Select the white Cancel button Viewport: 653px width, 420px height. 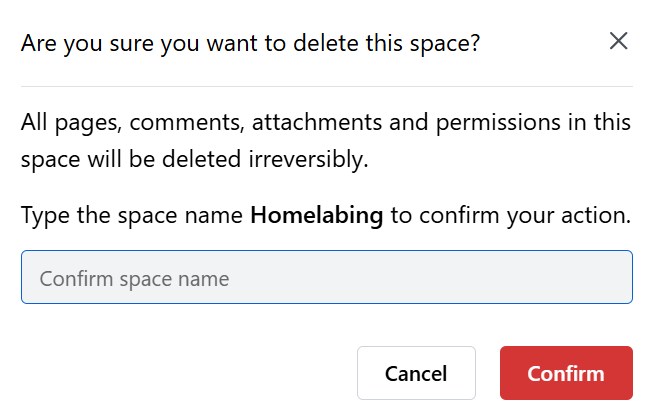416,373
